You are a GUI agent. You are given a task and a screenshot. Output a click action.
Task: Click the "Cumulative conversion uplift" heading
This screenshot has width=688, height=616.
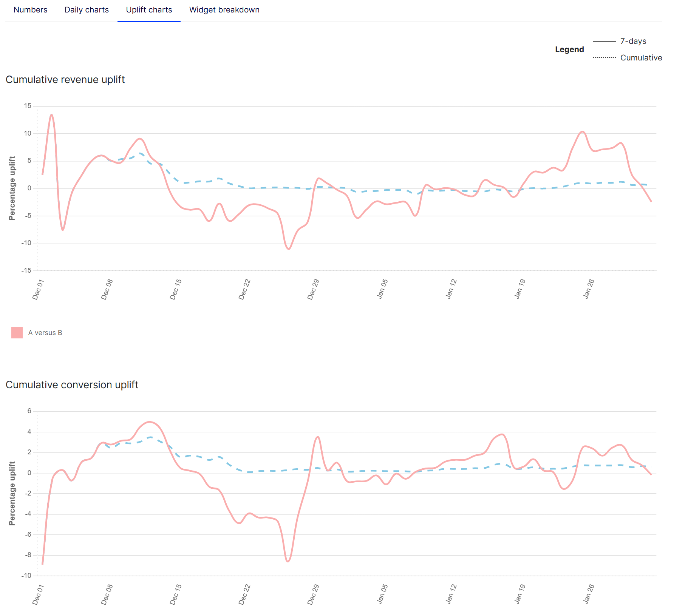tap(72, 385)
